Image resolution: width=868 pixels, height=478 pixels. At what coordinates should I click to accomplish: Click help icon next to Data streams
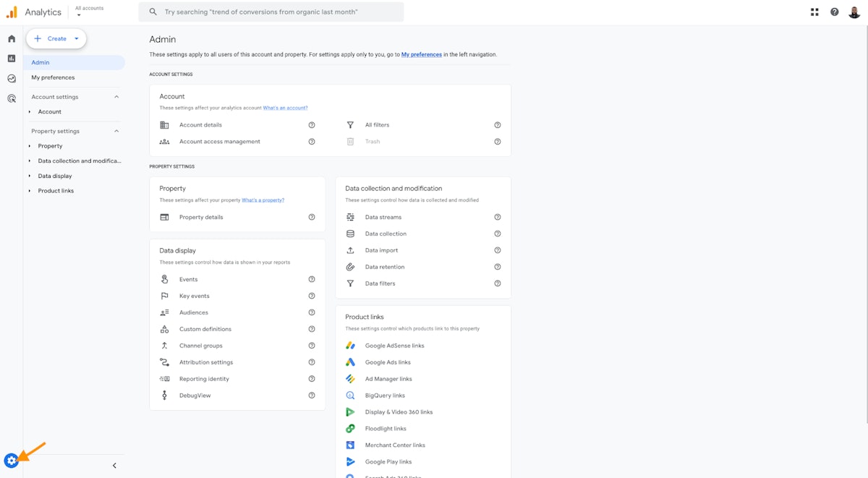pos(498,217)
